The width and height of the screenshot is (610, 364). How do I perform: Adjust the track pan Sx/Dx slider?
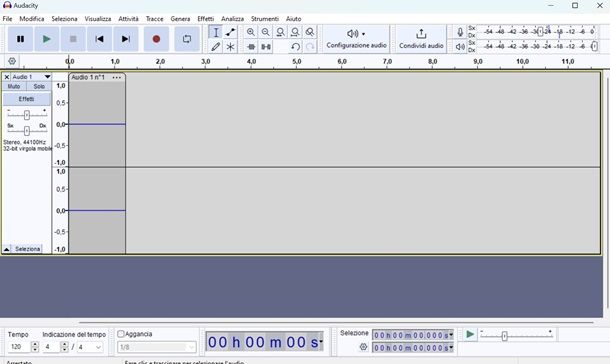pyautogui.click(x=26, y=131)
